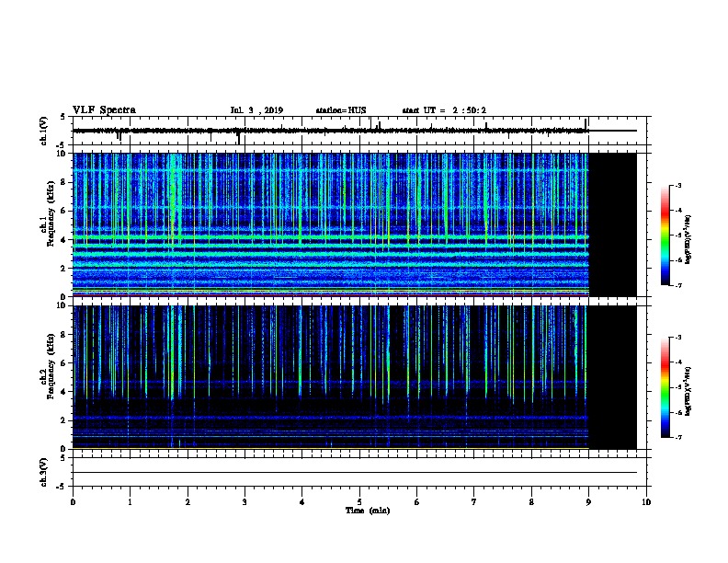This screenshot has width=728, height=563.
Task: Click time axis tick label "4"
Action: 302,501
